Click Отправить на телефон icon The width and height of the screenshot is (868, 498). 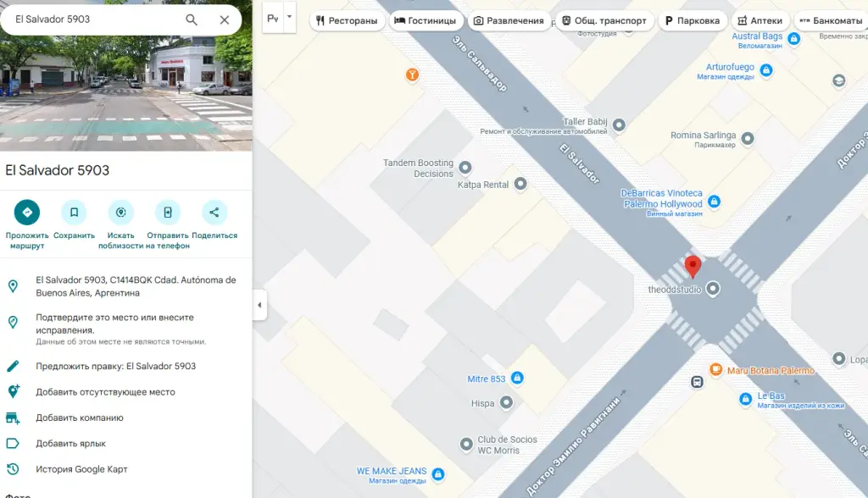click(168, 213)
